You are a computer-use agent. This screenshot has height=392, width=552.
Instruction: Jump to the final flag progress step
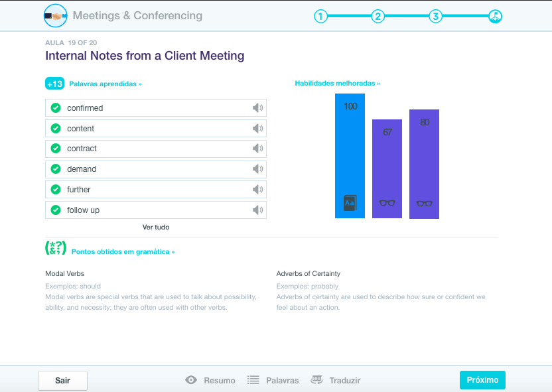click(496, 16)
